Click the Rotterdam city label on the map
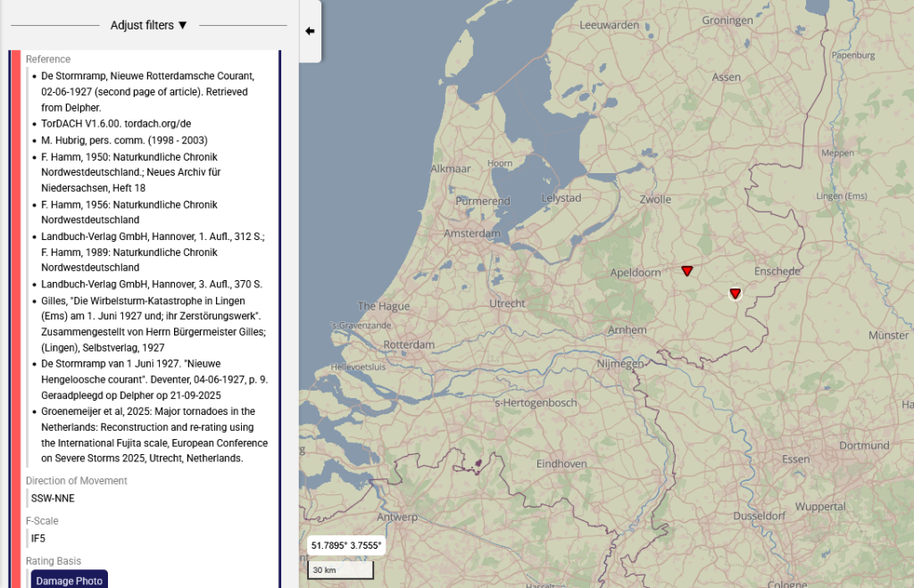Screen dimensions: 914x588 409,345
